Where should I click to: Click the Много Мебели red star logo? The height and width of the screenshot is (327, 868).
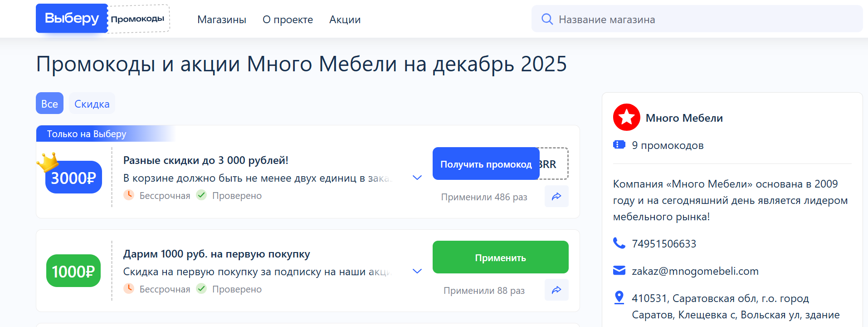pos(626,117)
